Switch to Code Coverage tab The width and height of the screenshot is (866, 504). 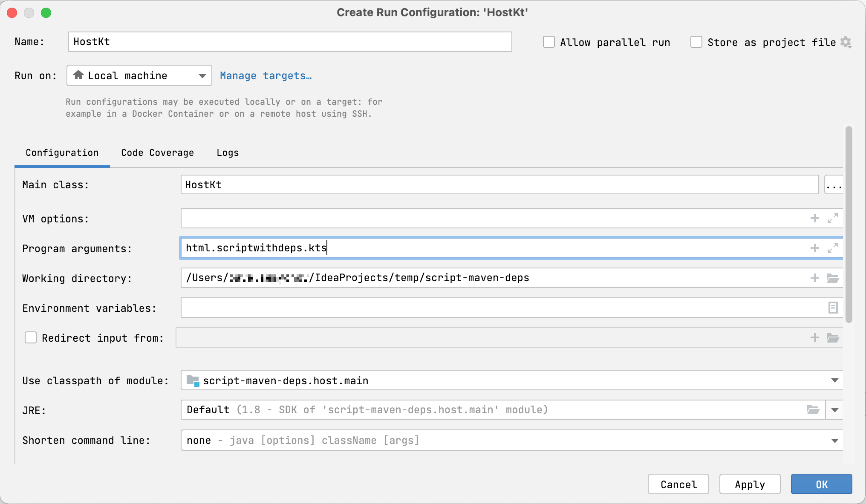(157, 153)
